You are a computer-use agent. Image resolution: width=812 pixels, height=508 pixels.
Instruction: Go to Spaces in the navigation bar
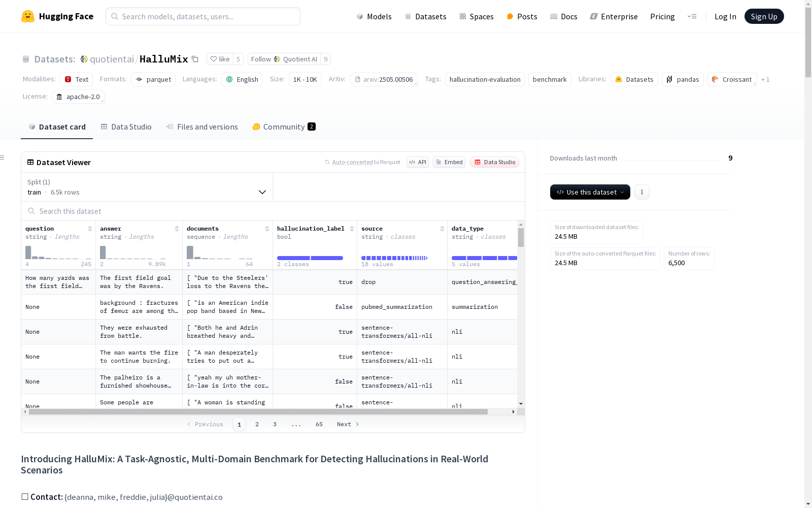tap(477, 16)
